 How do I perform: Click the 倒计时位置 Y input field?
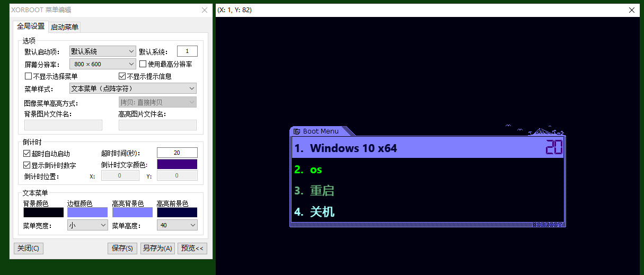177,175
